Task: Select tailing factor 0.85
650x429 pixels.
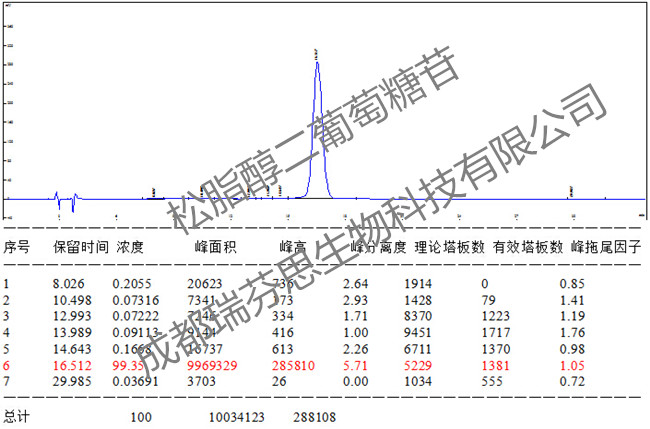Action: tap(572, 284)
